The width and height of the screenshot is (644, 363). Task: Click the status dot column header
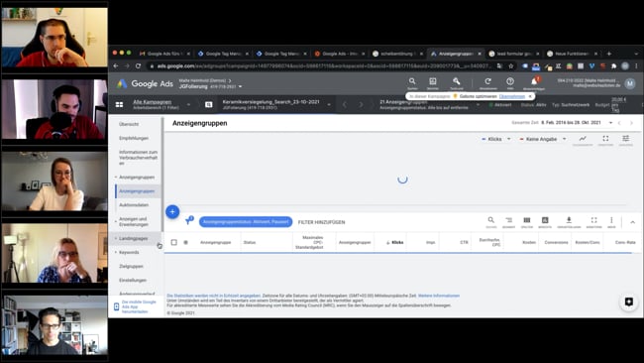click(x=185, y=242)
